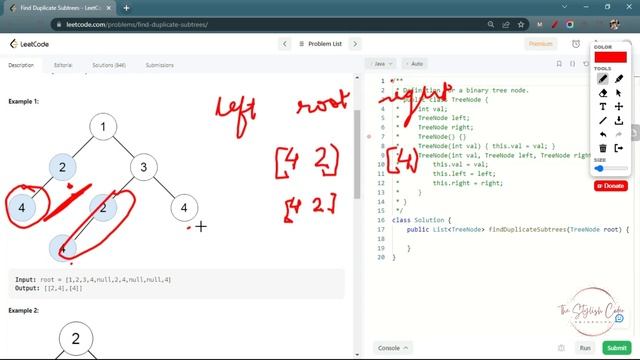640x360 pixels.
Task: Click the Example 2 heading
Action: [x=24, y=310]
